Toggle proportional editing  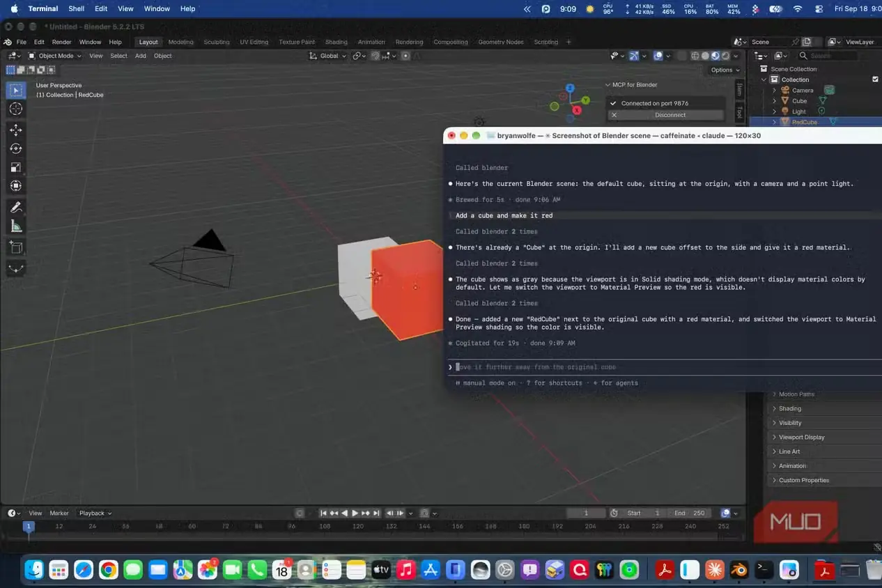pyautogui.click(x=404, y=56)
